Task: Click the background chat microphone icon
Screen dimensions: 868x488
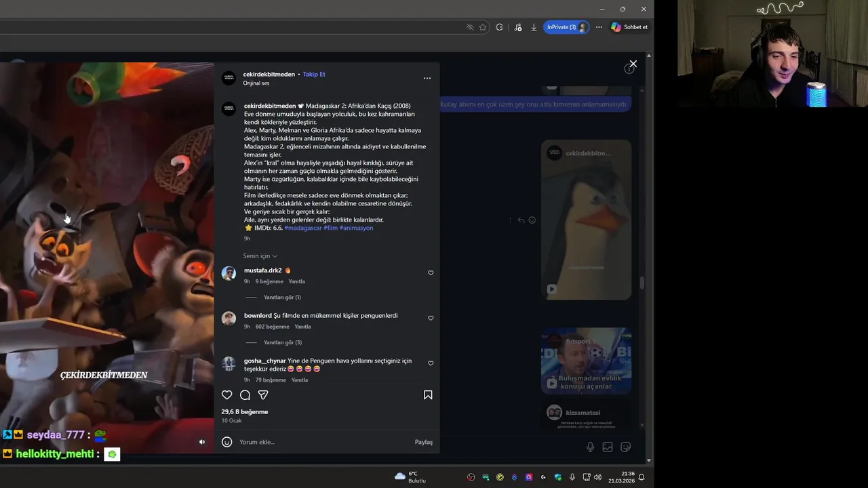Action: (591, 447)
